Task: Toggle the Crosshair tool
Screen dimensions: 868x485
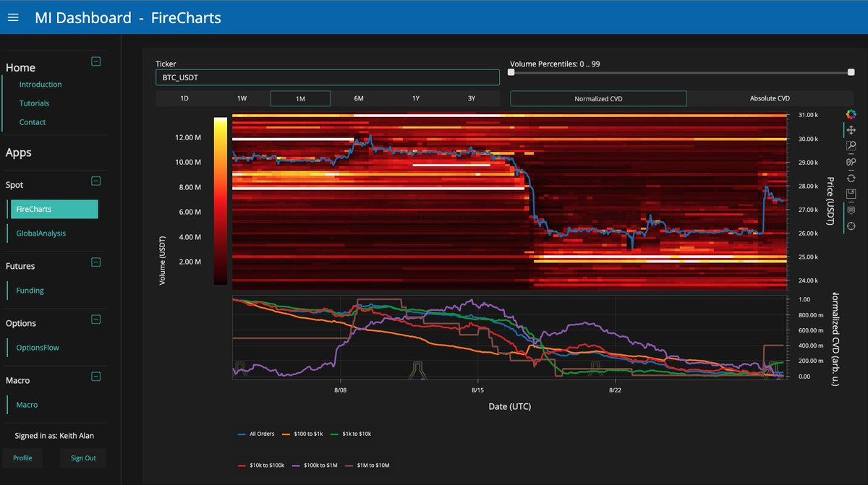Action: click(x=851, y=226)
